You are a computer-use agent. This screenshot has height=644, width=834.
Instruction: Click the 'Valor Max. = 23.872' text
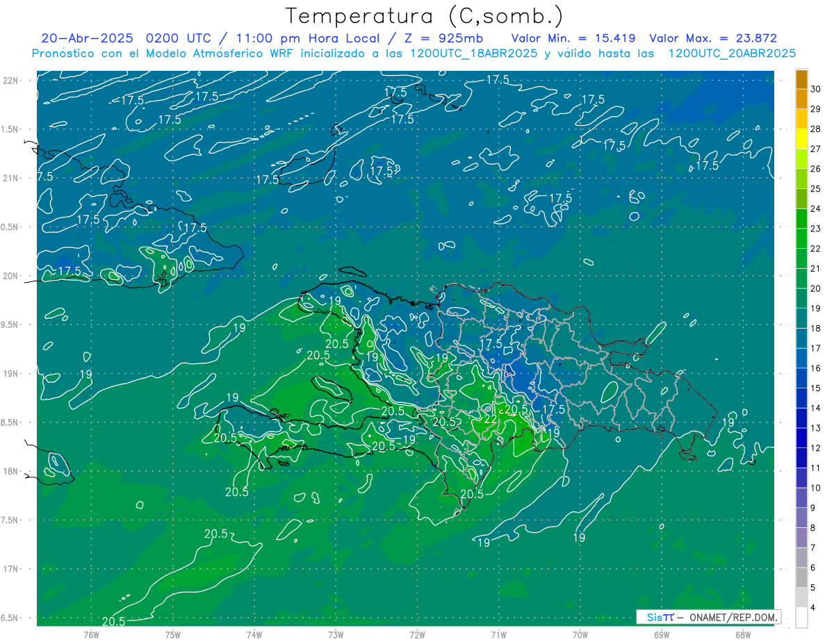pos(713,38)
